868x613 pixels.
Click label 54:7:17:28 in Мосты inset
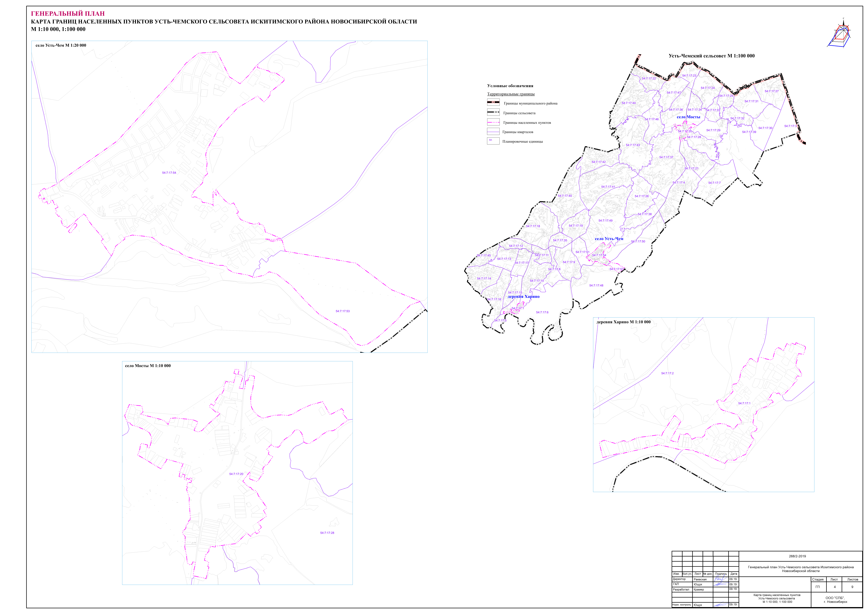pos(327,533)
